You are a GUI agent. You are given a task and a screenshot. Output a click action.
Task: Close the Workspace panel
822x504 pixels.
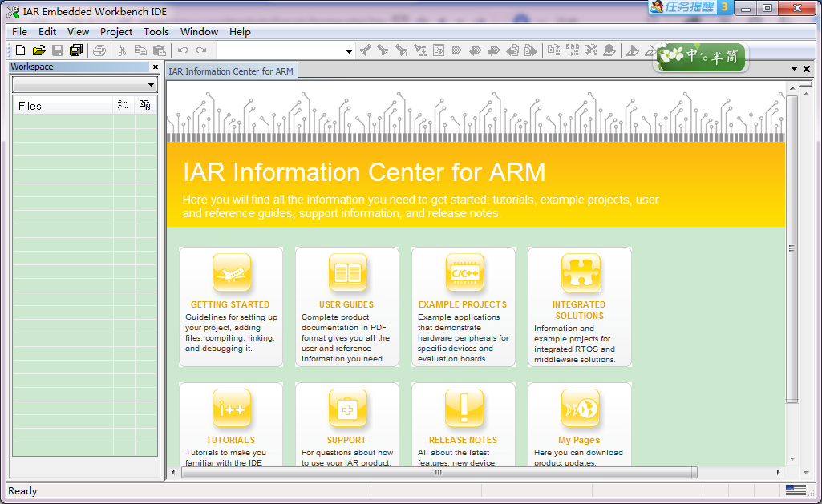coord(155,67)
